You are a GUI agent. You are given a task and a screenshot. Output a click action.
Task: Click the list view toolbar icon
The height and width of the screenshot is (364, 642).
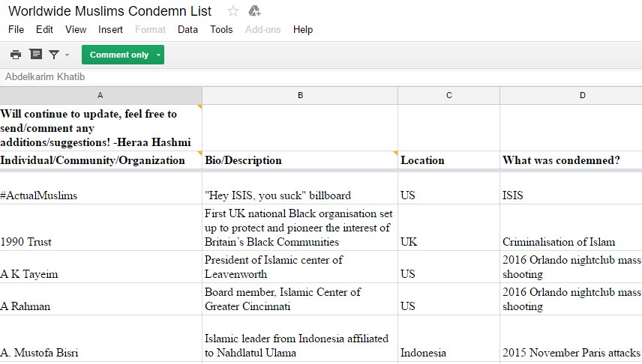(x=35, y=54)
